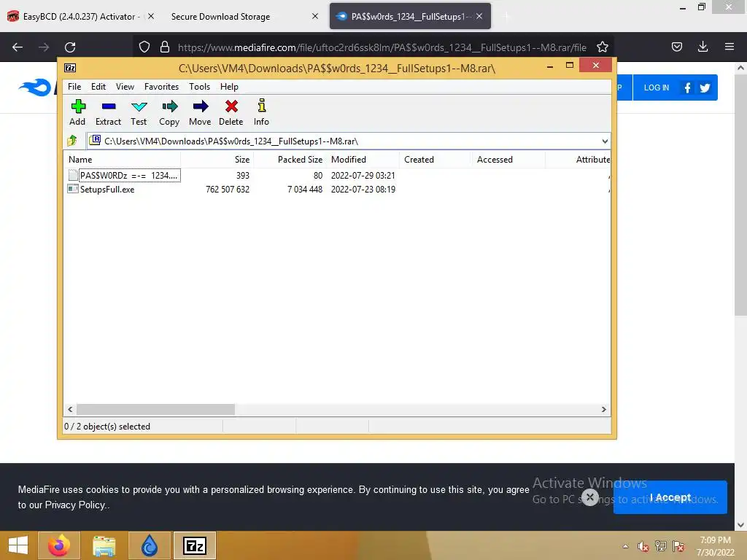747x560 pixels.
Task: Click the MediaFire flame logo
Action: [35, 87]
